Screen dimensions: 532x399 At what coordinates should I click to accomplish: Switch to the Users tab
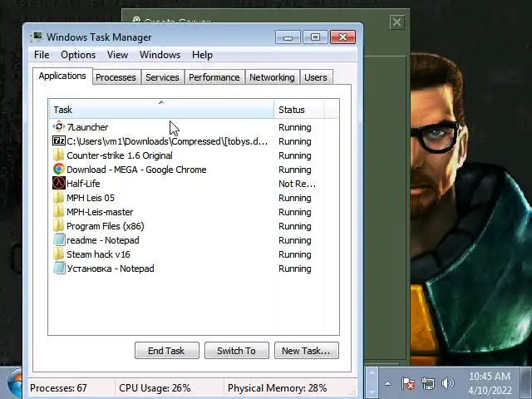316,77
